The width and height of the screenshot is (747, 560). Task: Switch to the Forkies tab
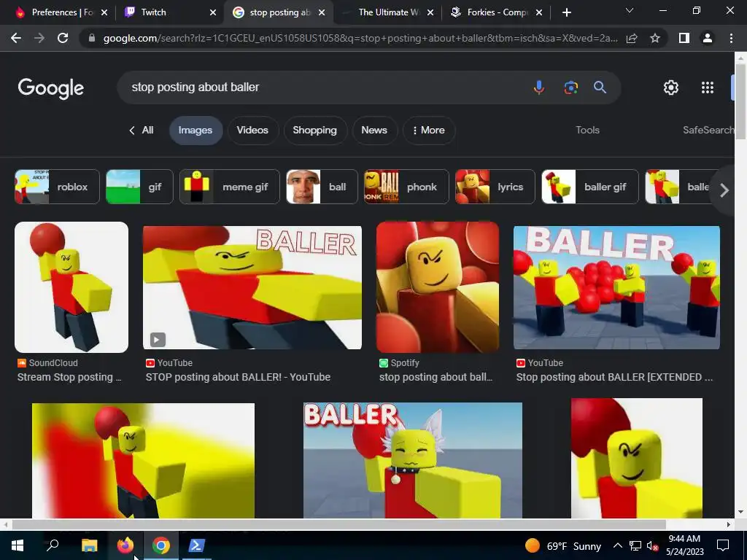pos(495,12)
